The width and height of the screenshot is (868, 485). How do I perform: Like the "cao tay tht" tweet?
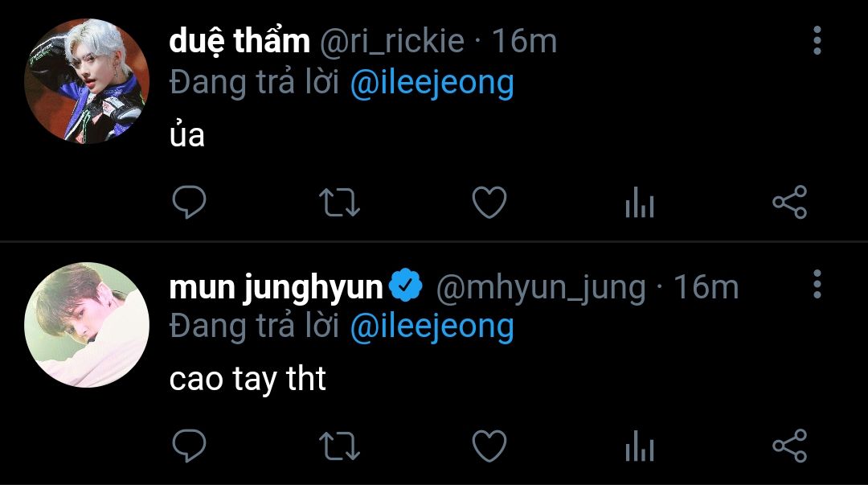[x=489, y=446]
